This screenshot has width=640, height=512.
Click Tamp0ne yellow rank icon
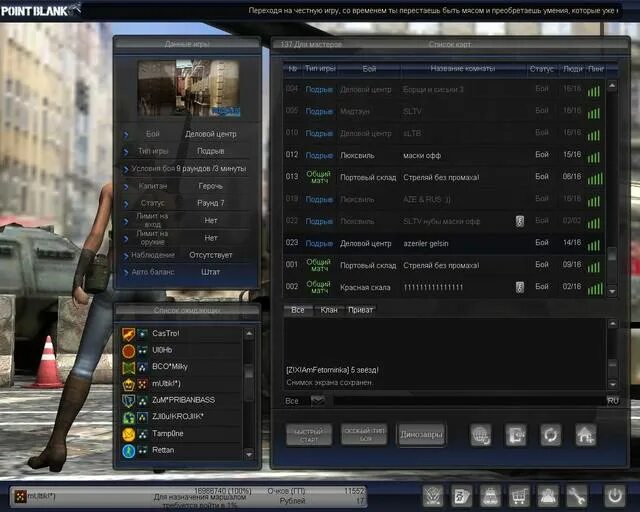pos(128,434)
